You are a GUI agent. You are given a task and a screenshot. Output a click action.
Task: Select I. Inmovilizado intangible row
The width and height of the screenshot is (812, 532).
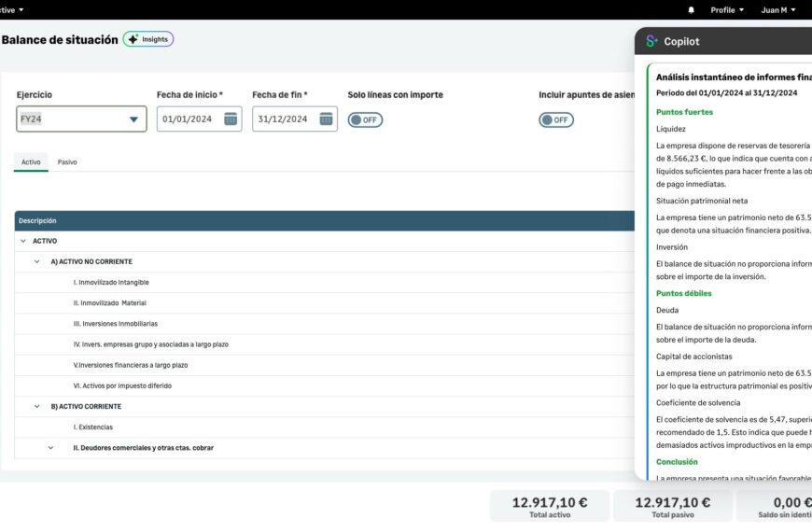coord(111,282)
